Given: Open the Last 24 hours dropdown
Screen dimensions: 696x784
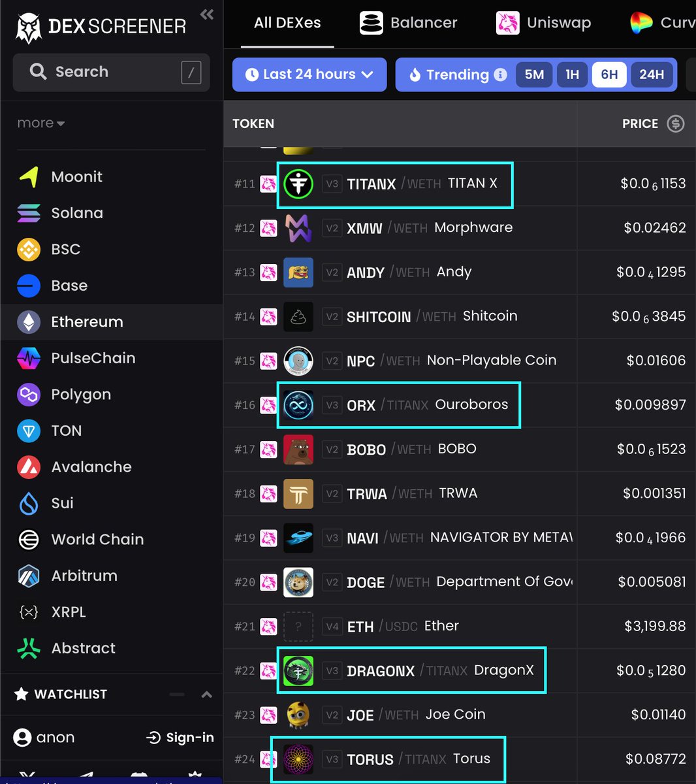Looking at the screenshot, I should coord(309,74).
